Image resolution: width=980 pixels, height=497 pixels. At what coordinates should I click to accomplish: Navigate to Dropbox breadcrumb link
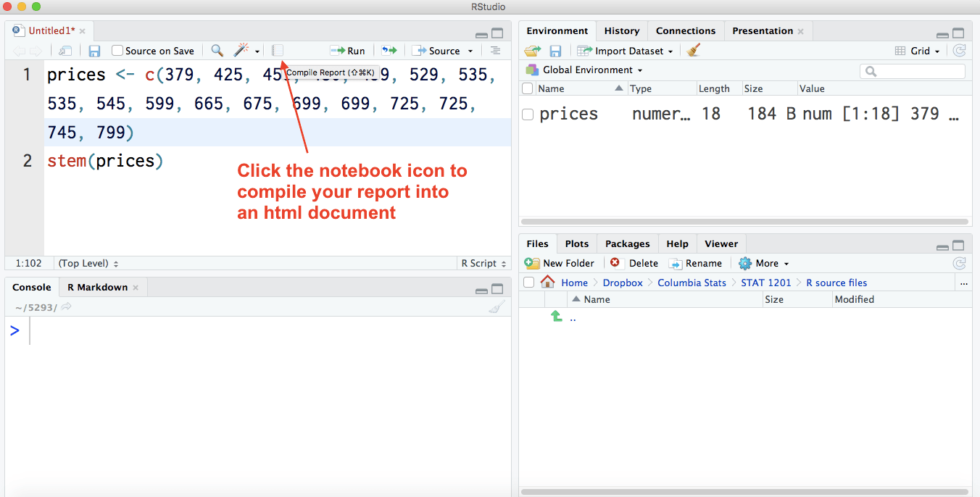tap(623, 283)
